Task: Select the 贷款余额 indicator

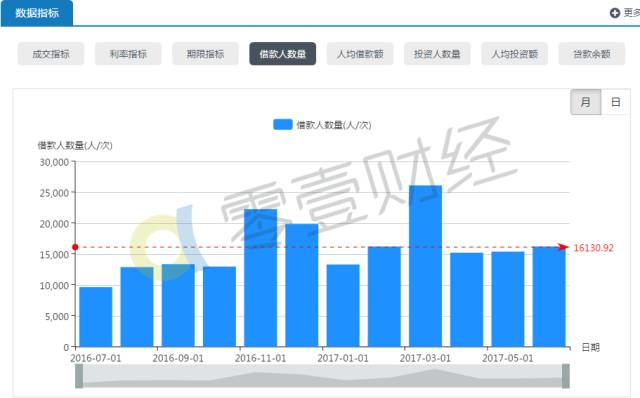Action: click(x=592, y=54)
